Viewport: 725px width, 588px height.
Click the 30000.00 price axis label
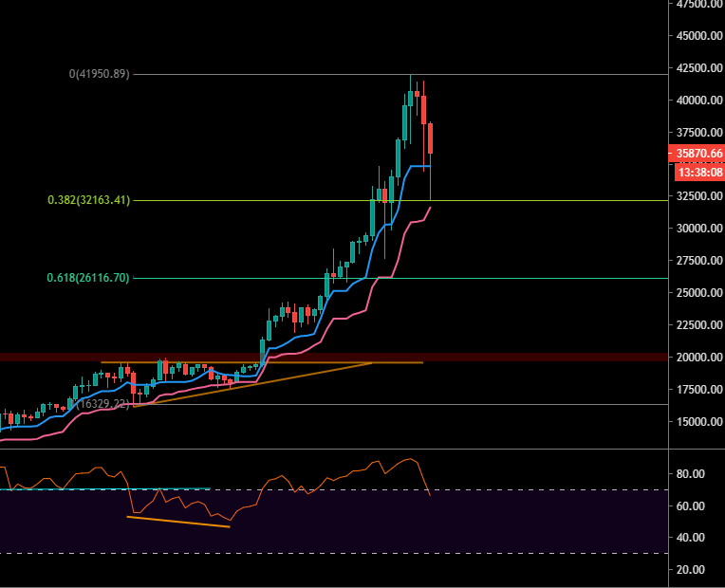tap(699, 229)
